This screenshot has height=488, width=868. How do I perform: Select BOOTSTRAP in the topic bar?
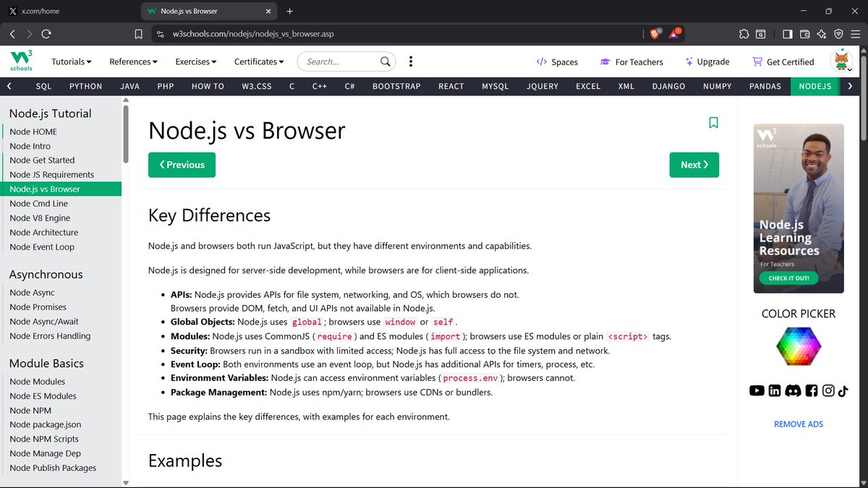pyautogui.click(x=396, y=86)
